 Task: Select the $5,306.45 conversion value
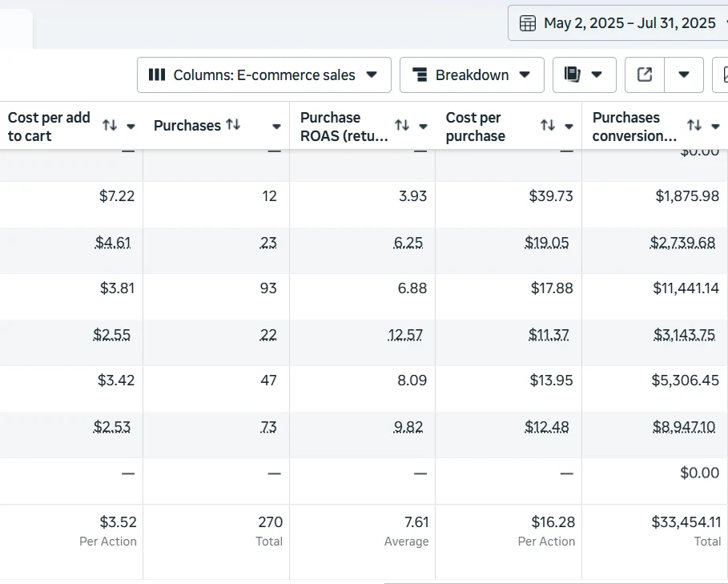click(686, 381)
